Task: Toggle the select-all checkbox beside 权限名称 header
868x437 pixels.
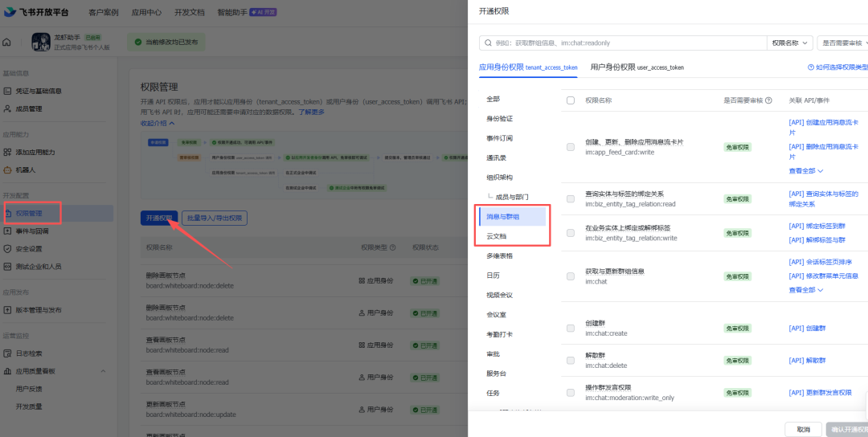Action: [571, 100]
